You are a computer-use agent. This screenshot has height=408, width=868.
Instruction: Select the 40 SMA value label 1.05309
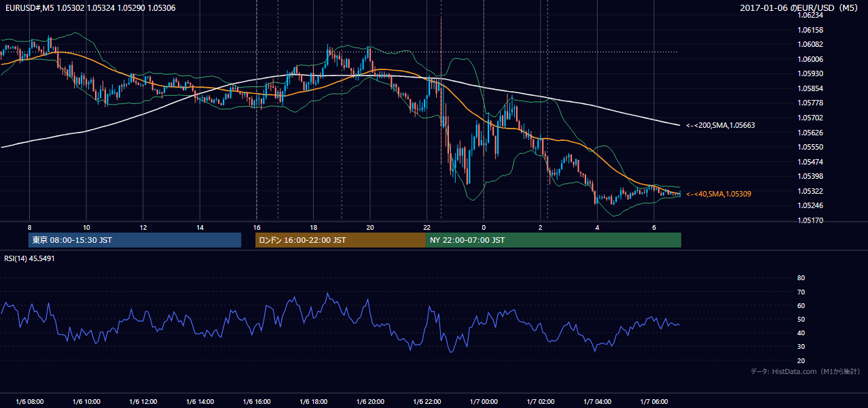click(719, 194)
